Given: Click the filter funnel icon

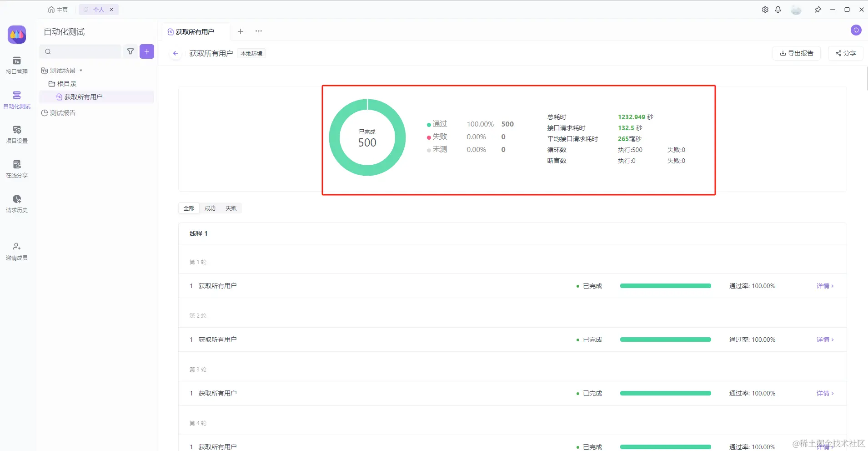Looking at the screenshot, I should pyautogui.click(x=130, y=51).
